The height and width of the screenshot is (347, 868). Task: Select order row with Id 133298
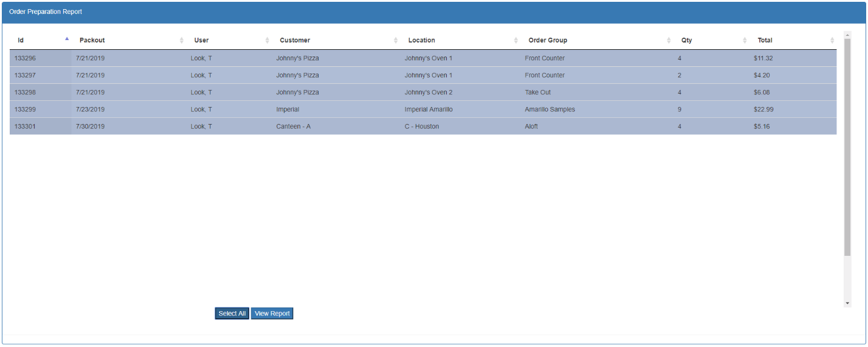click(423, 92)
